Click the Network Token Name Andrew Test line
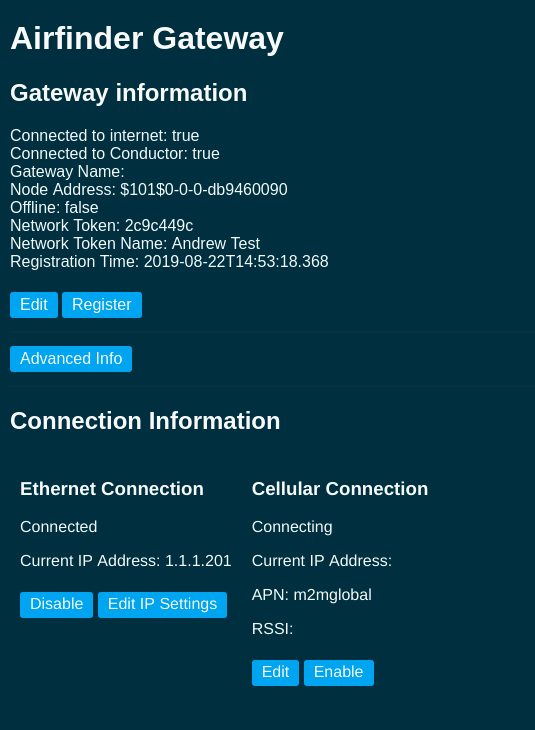Viewport: 535px width, 730px height. pyautogui.click(x=135, y=243)
